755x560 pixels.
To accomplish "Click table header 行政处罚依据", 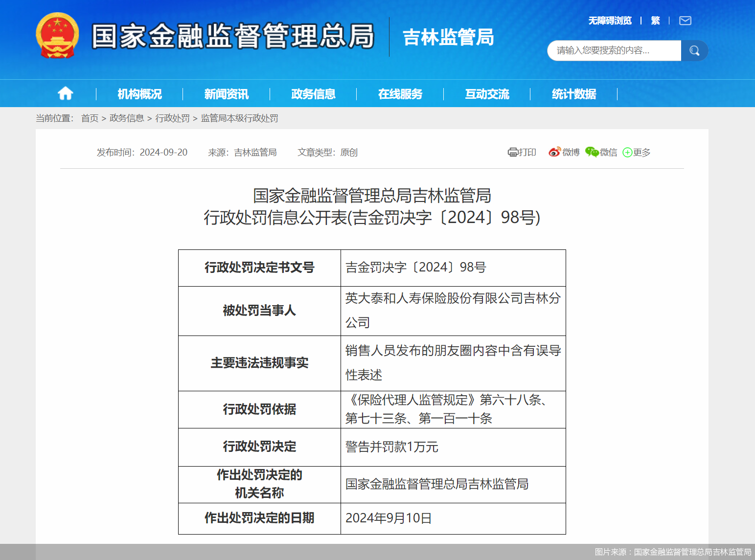I will pyautogui.click(x=259, y=409).
